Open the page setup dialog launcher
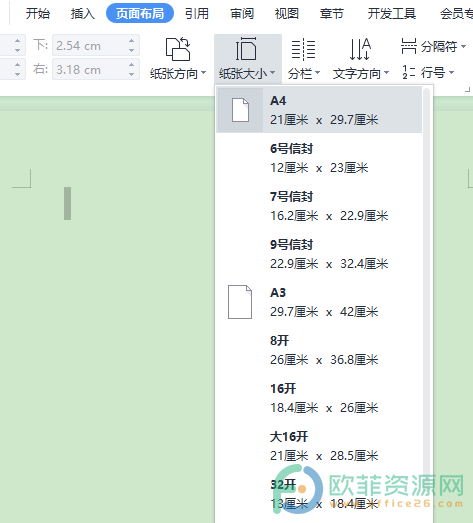The height and width of the screenshot is (523, 473). [468, 89]
